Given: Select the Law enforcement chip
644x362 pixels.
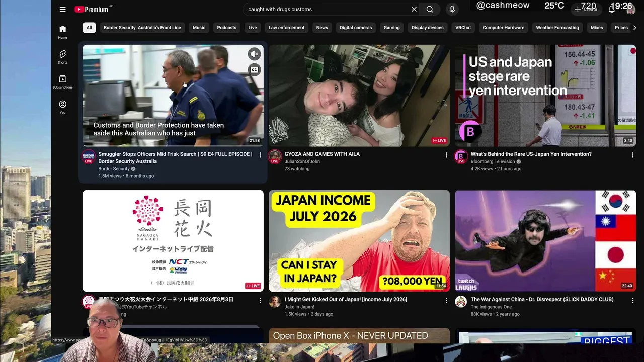Looking at the screenshot, I should 286,28.
